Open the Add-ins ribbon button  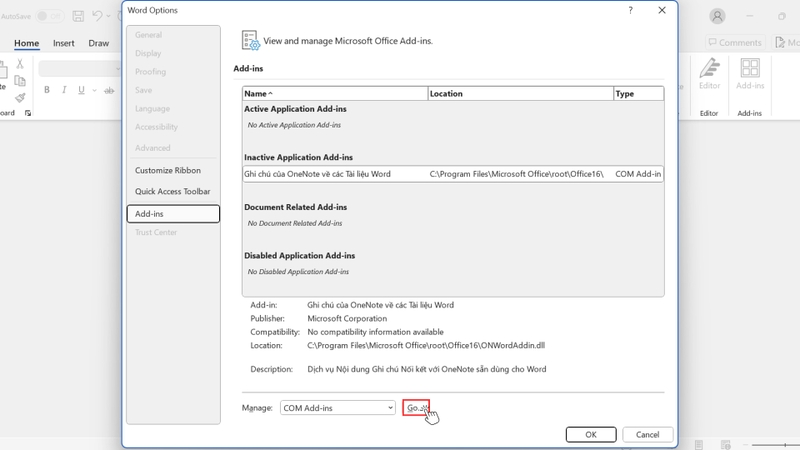[x=750, y=74]
